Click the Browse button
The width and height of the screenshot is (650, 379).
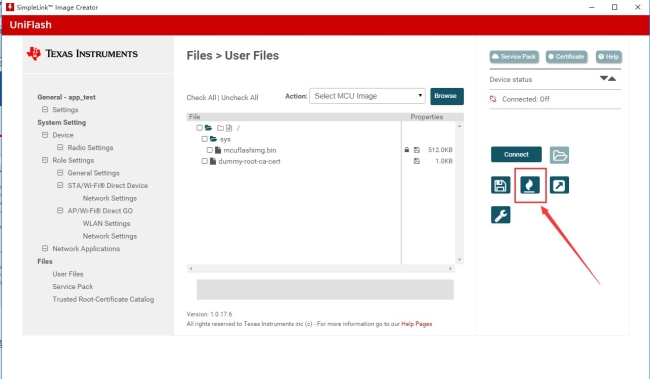coord(447,96)
